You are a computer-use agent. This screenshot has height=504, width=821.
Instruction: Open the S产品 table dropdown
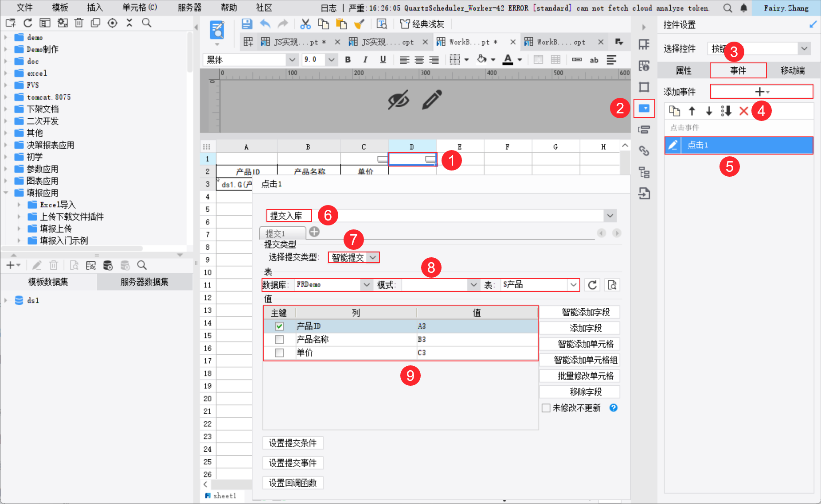573,285
